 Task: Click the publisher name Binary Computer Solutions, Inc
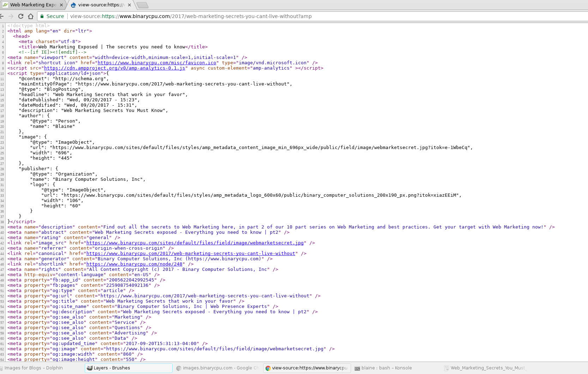(98, 179)
